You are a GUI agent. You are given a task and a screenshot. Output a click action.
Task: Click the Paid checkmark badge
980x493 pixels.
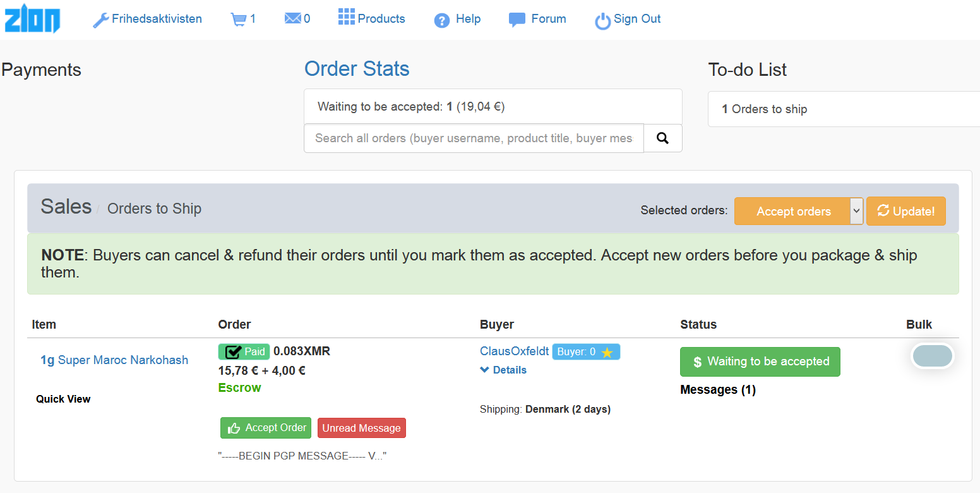pos(244,351)
